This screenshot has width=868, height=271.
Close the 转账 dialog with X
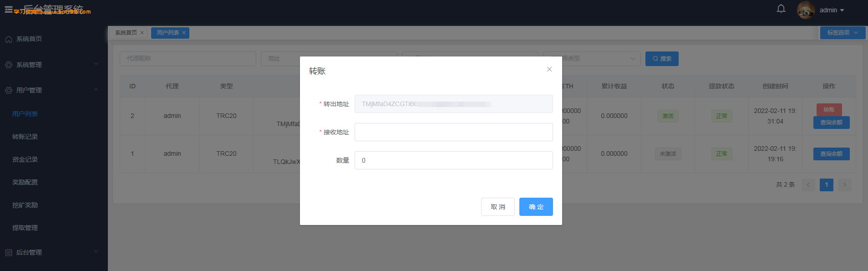click(x=549, y=69)
